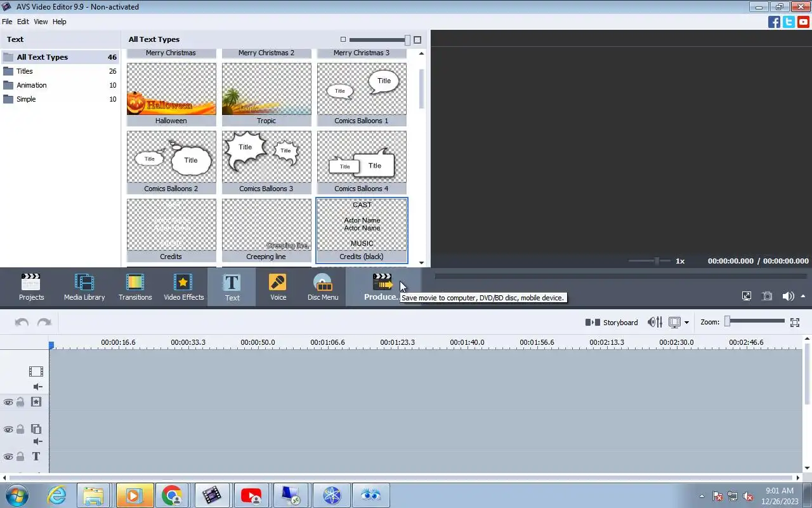Open the Disc Menu section
812x508 pixels.
coord(323,287)
